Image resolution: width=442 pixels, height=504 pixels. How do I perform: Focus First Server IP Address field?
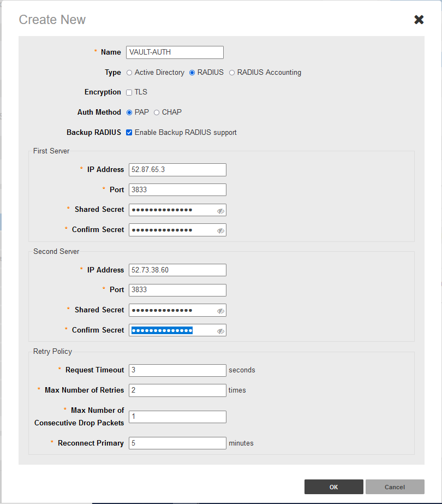[x=177, y=170]
